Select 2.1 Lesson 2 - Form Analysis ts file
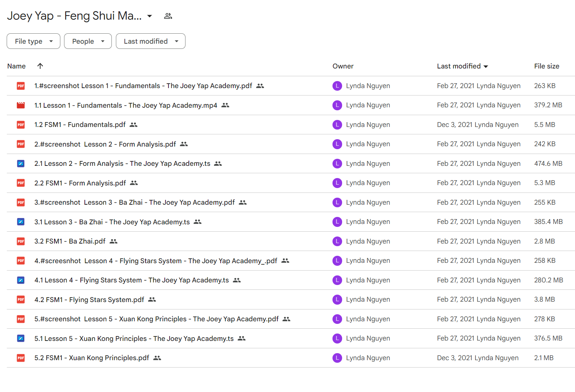This screenshot has height=392, width=575. (x=122, y=164)
